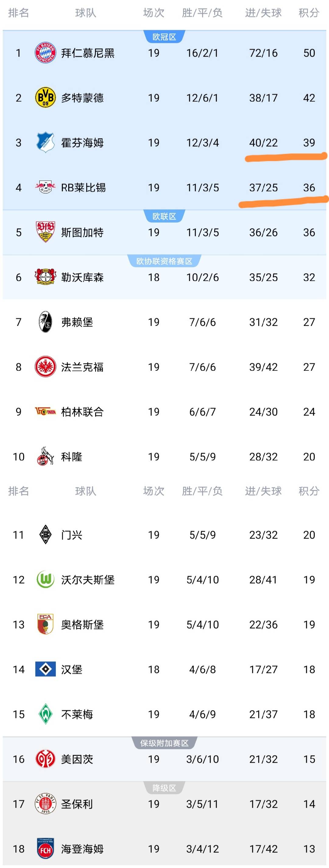
Task: Click the 汉堡 team row name
Action: pos(72,669)
